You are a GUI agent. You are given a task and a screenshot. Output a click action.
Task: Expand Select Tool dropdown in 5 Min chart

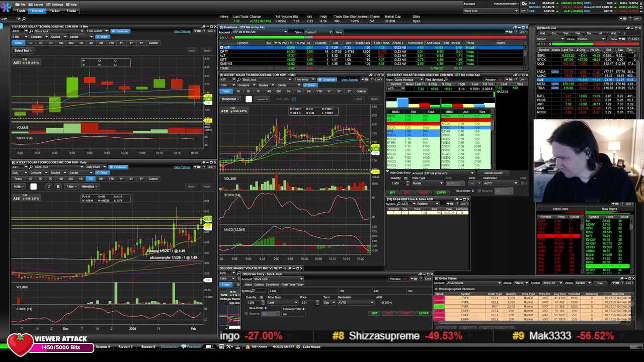tap(23, 50)
